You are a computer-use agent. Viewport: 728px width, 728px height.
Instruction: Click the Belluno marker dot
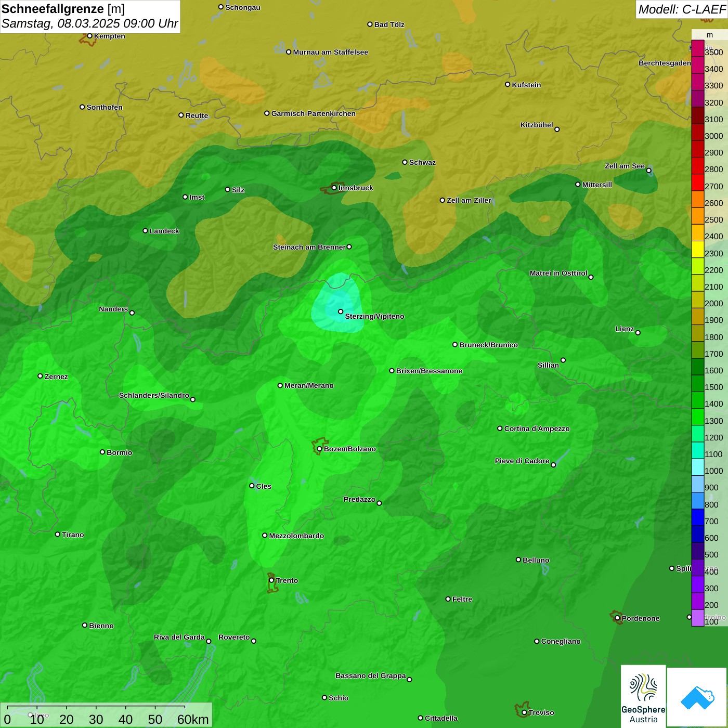point(518,560)
